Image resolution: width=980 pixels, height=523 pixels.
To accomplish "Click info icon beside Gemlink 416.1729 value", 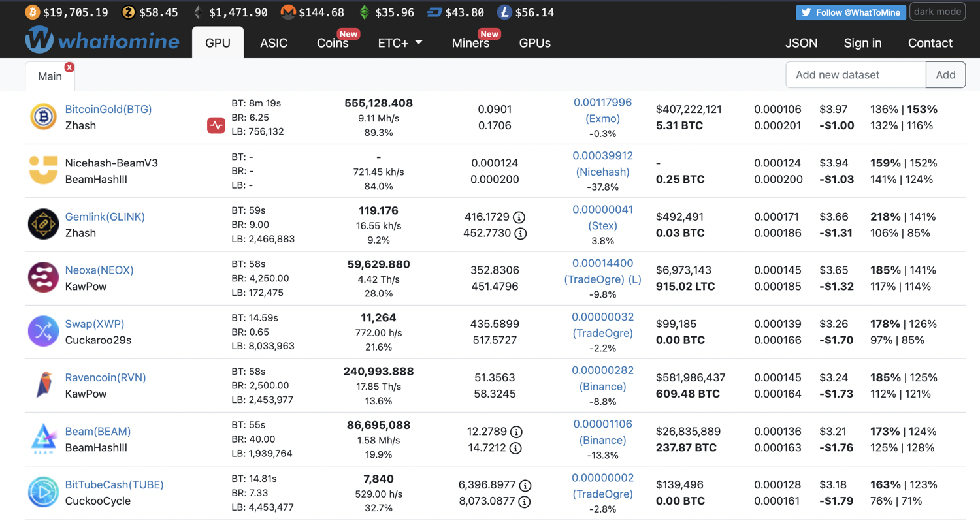I will (519, 217).
